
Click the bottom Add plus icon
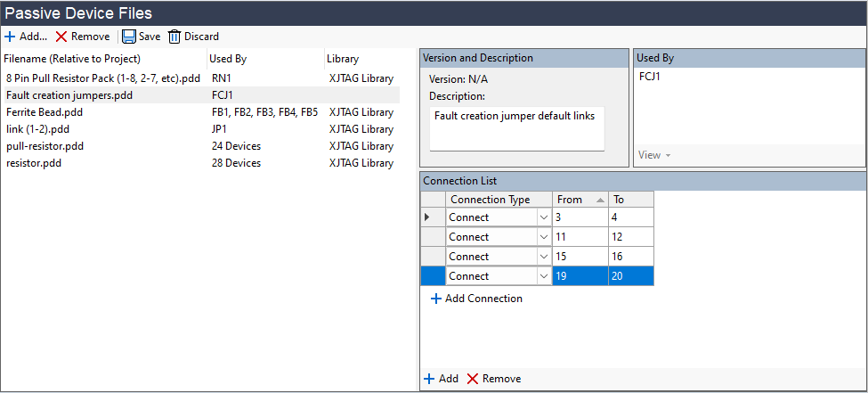click(429, 379)
